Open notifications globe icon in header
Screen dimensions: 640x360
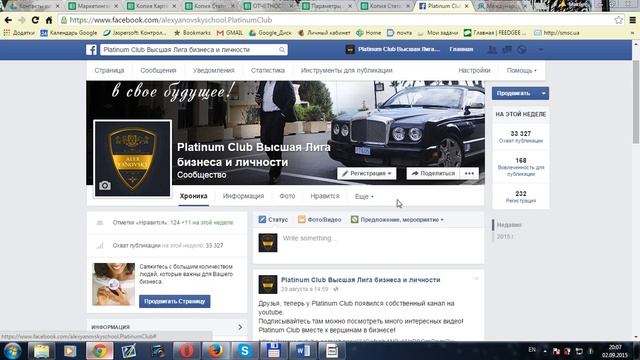click(x=521, y=50)
